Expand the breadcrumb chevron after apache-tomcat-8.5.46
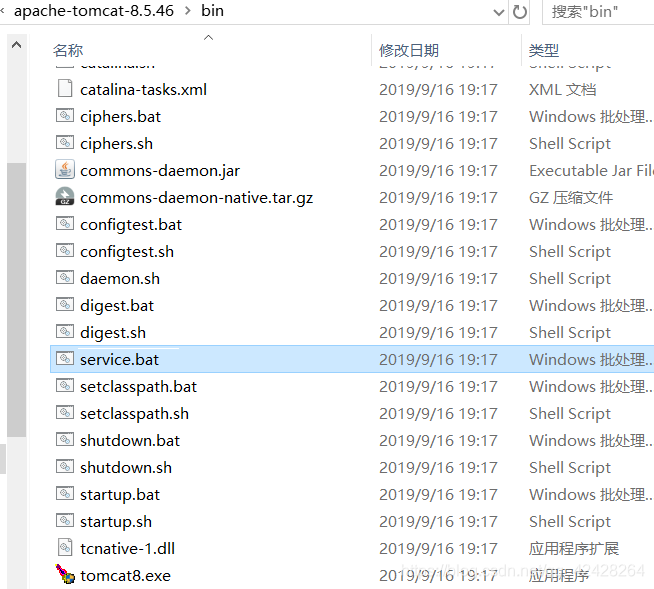Image resolution: width=654 pixels, height=589 pixels. 188,11
